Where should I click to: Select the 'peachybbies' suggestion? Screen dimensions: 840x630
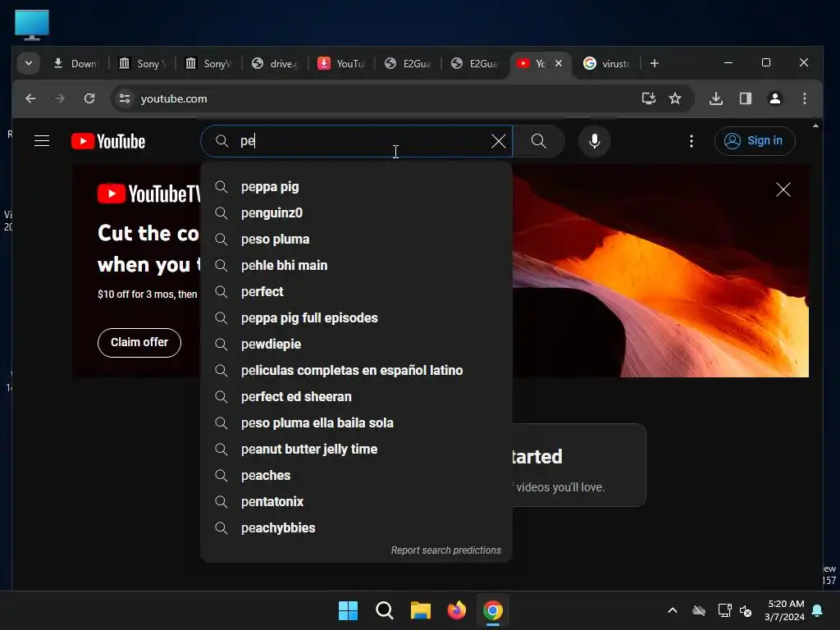click(356, 527)
